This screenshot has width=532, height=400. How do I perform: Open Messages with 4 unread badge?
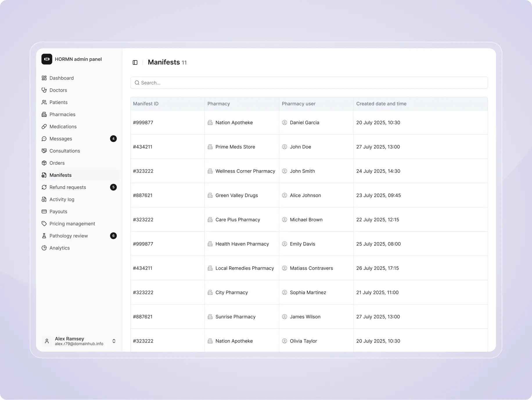pos(61,139)
